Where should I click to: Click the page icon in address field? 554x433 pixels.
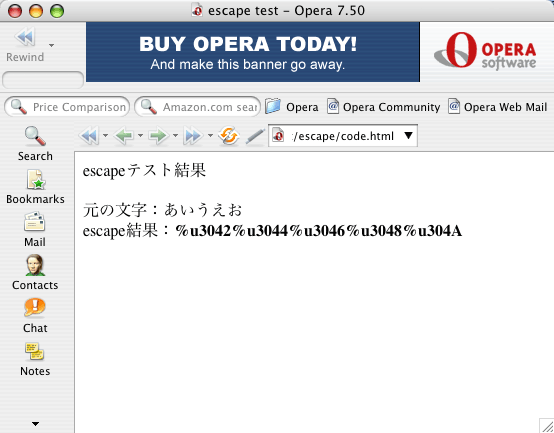pos(278,136)
